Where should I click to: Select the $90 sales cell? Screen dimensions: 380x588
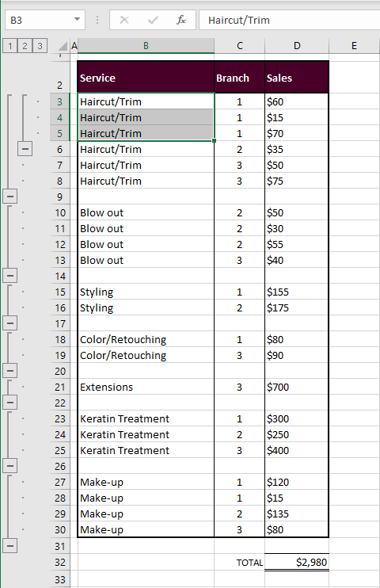pyautogui.click(x=297, y=355)
